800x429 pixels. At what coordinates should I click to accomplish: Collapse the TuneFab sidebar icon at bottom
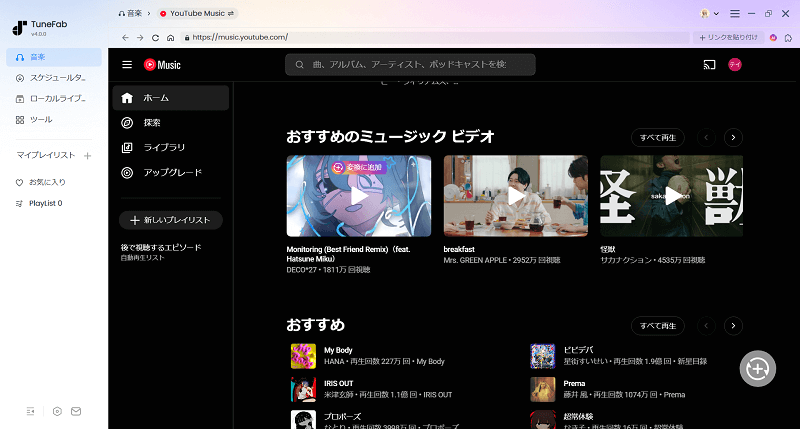30,411
